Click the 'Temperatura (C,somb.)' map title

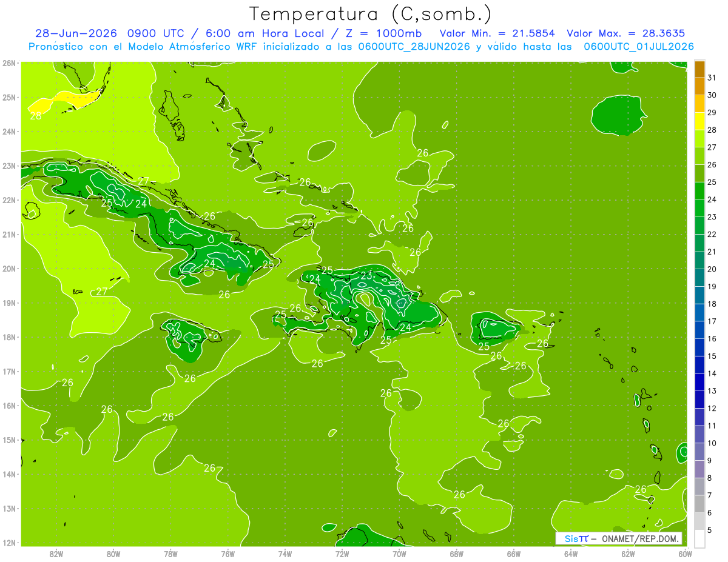tap(370, 14)
